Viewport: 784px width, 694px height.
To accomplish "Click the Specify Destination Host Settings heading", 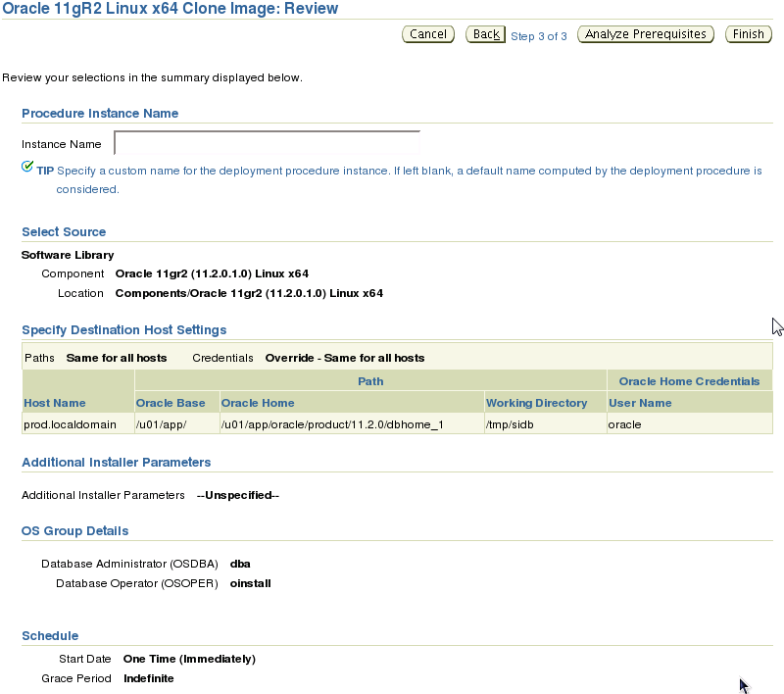I will coord(124,330).
